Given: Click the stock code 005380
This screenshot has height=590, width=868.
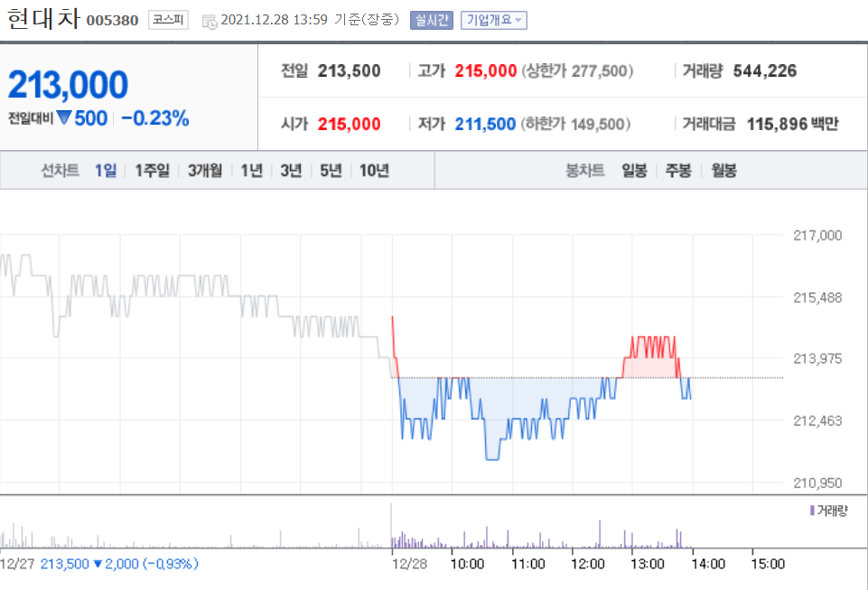Looking at the screenshot, I should tap(112, 21).
